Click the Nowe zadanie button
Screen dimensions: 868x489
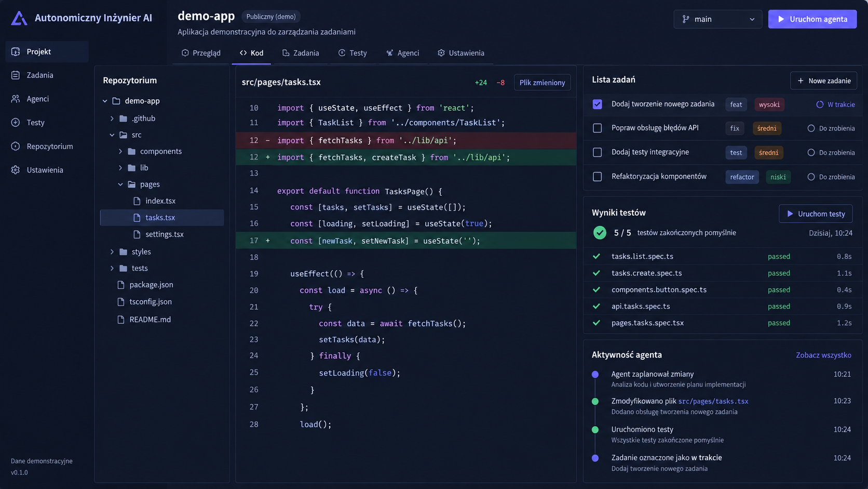824,81
